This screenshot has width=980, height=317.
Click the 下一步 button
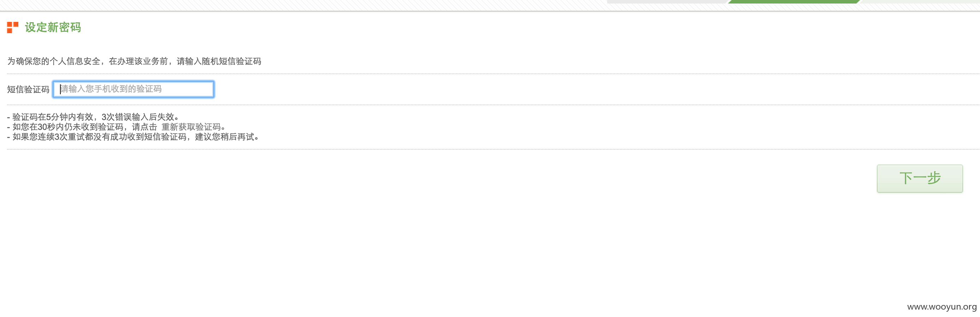[920, 179]
